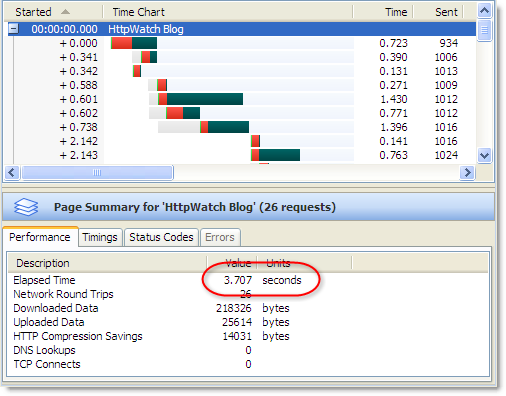Click the 3.707 elapsed time value

point(238,280)
